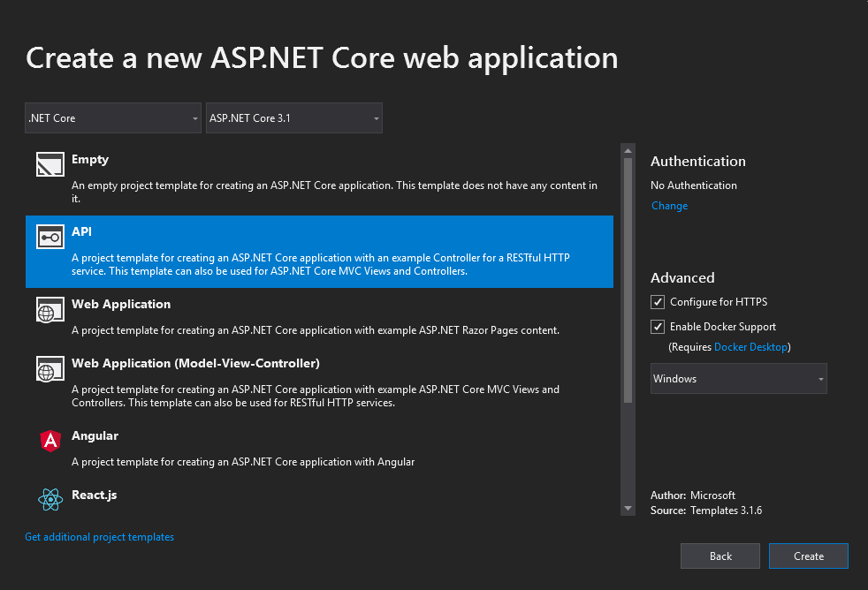Click the Empty template description text
Image resolution: width=868 pixels, height=590 pixels.
pyautogui.click(x=334, y=192)
